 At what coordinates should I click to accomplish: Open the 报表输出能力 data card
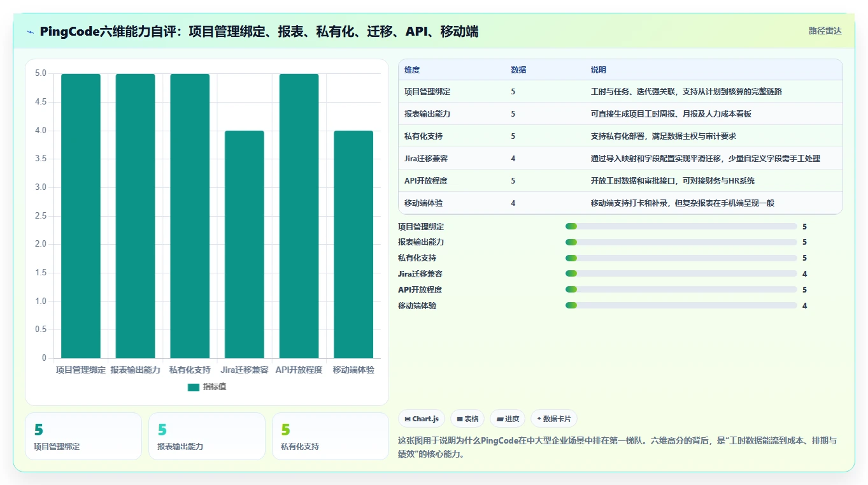207,437
